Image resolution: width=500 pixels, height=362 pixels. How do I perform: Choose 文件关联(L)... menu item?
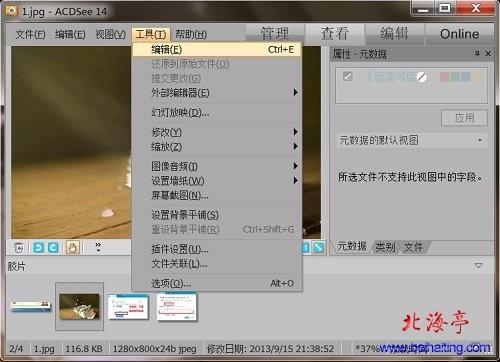[x=217, y=264]
